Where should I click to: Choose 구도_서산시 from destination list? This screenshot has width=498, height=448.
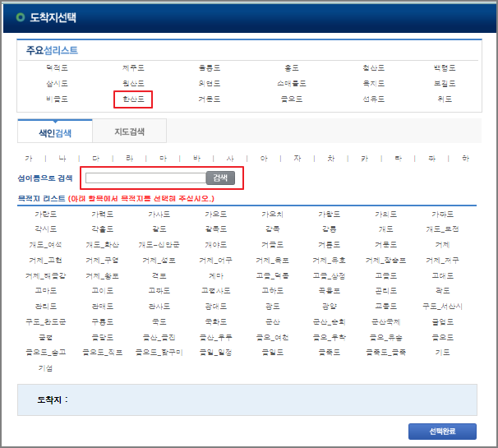tap(442, 307)
